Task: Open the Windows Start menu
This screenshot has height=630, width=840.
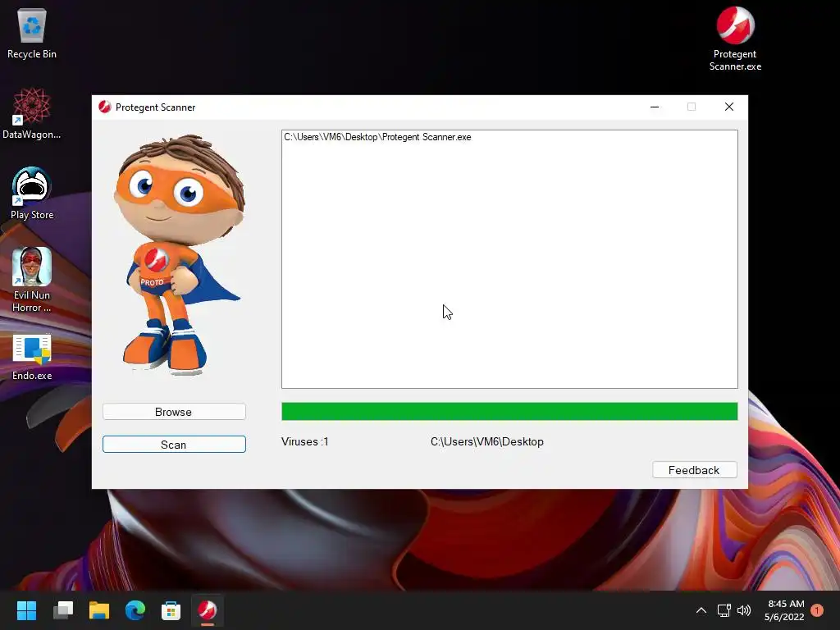Action: click(26, 610)
